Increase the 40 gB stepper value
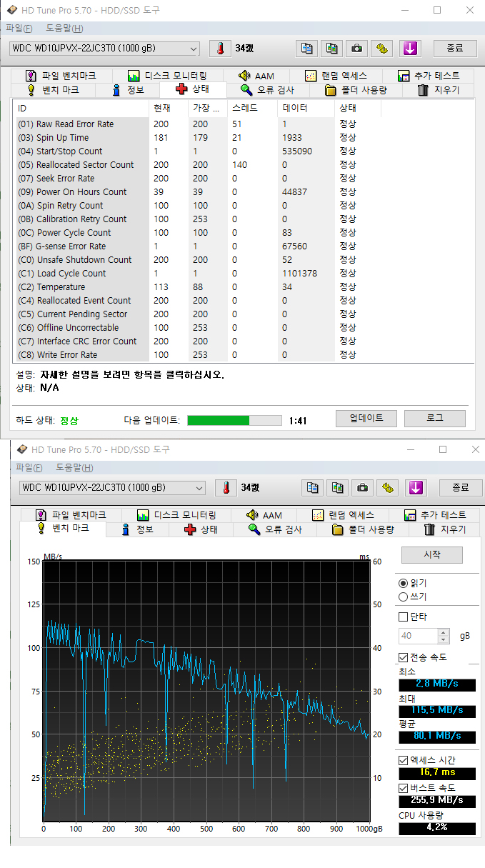The image size is (485, 868). [444, 632]
